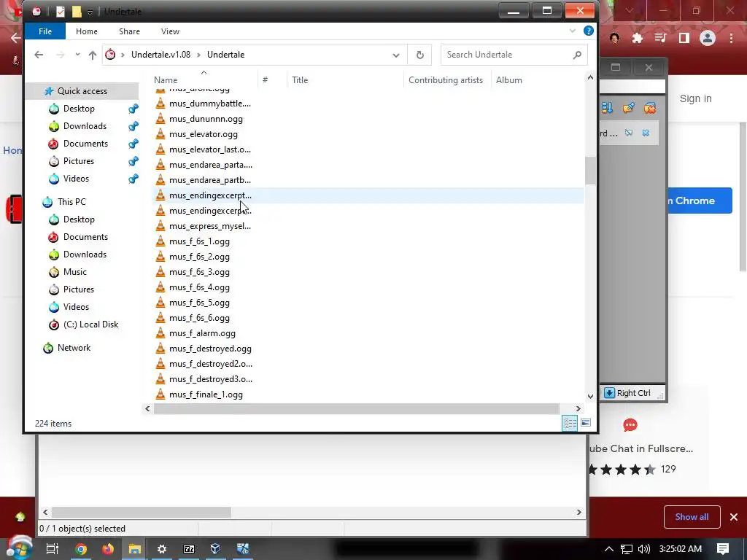Open the notification center icon

tap(723, 549)
